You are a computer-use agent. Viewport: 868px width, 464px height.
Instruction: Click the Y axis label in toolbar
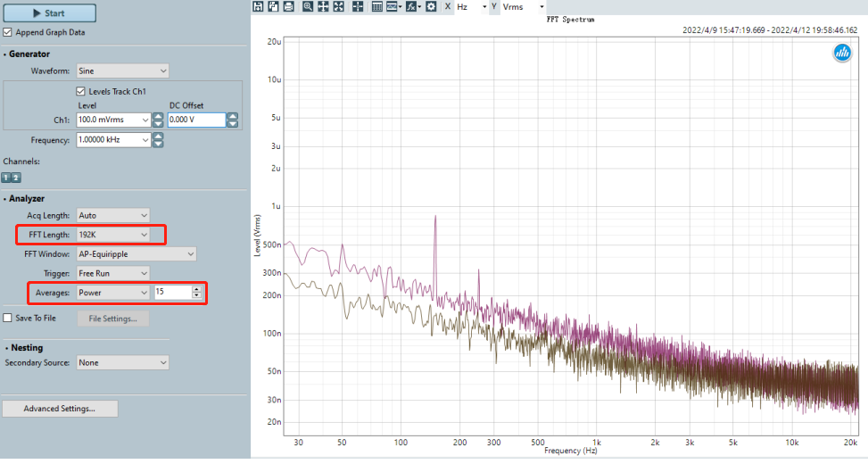494,6
